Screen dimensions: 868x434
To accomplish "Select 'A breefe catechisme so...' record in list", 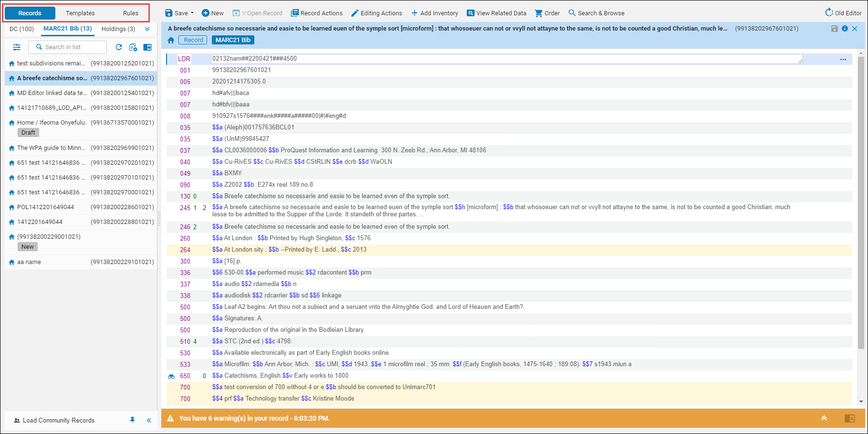I will pos(81,78).
